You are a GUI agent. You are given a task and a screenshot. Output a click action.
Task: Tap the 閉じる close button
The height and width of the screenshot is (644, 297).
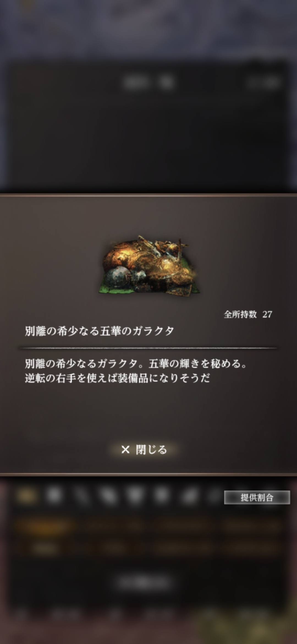click(144, 450)
